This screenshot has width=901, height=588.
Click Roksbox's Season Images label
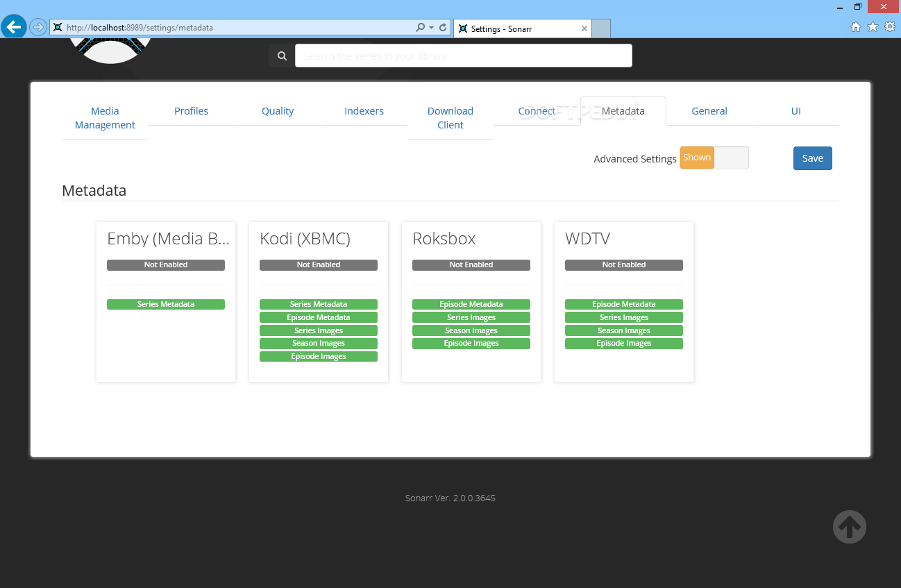click(471, 330)
